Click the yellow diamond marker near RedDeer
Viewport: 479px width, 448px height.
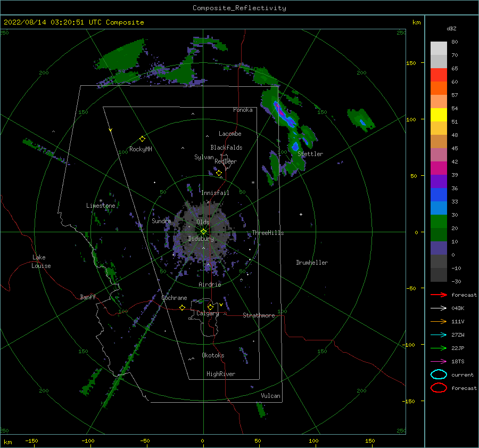point(219,173)
